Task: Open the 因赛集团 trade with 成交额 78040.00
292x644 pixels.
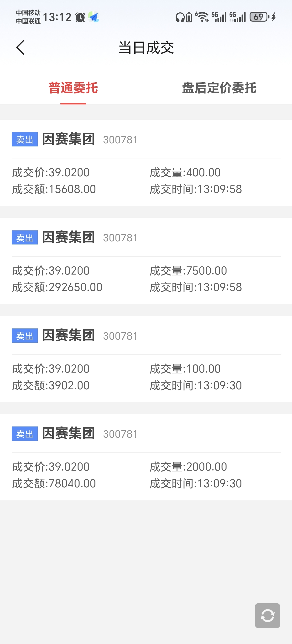Action: 146,457
